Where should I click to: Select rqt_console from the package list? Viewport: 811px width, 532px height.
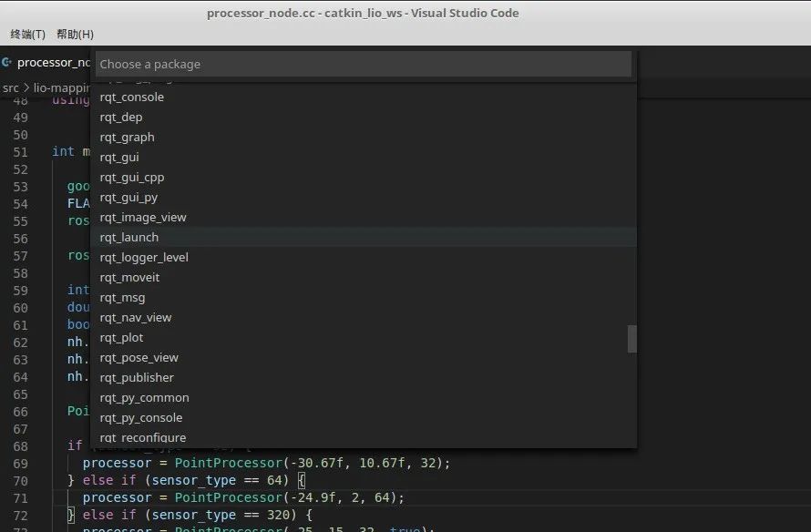tap(364, 97)
